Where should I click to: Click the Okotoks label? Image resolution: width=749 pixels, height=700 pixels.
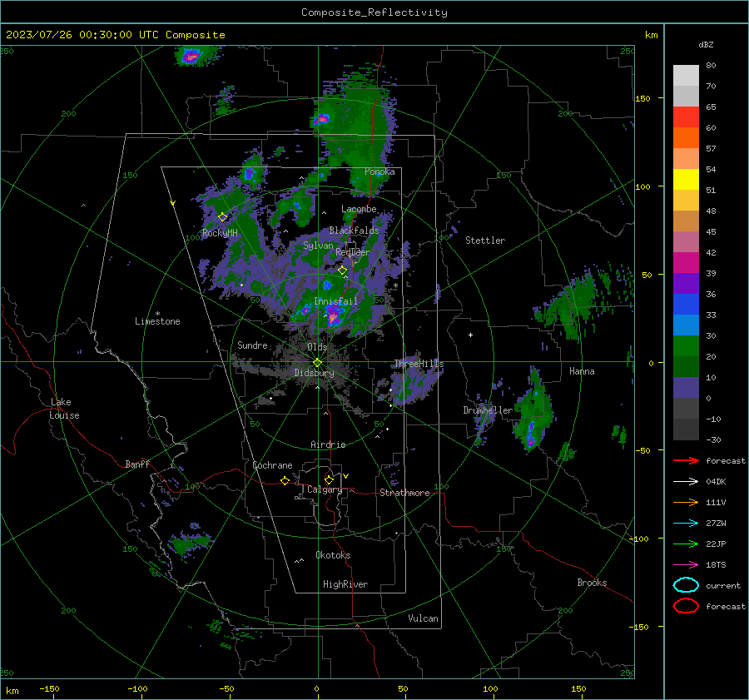[x=333, y=555]
